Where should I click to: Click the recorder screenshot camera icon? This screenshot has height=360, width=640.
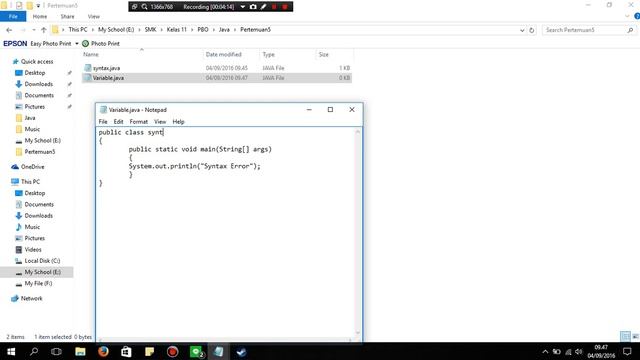(x=253, y=7)
